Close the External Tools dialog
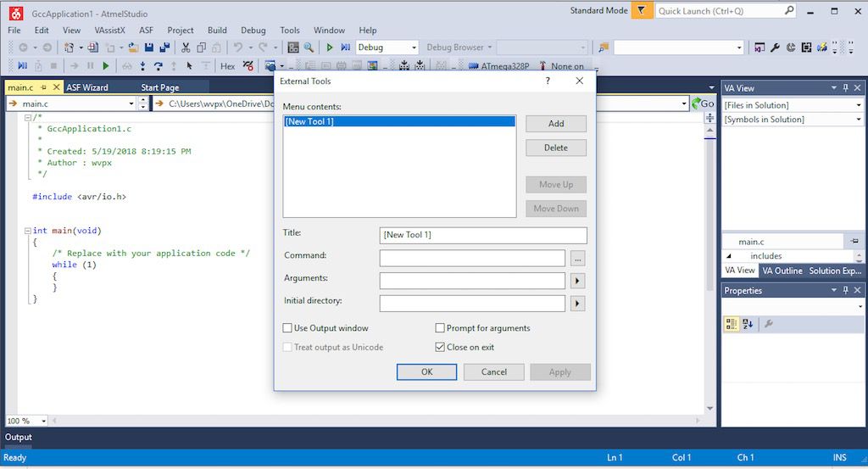This screenshot has width=868, height=469. (580, 81)
